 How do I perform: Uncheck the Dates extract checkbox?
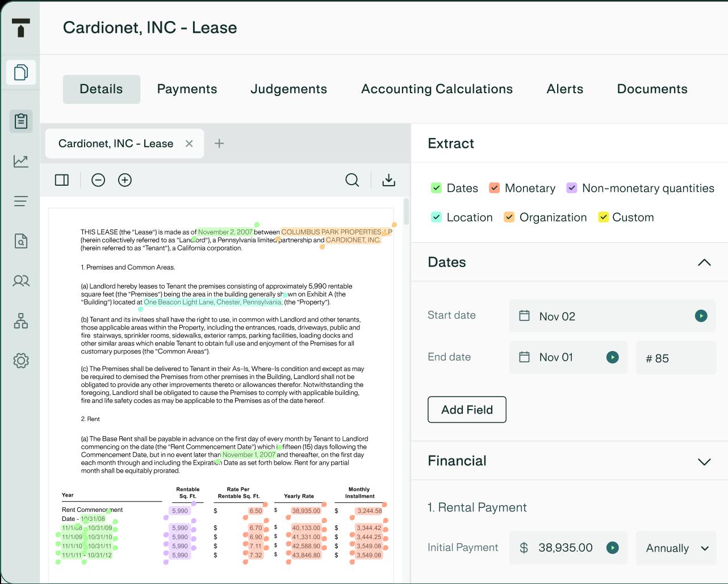pyautogui.click(x=436, y=188)
